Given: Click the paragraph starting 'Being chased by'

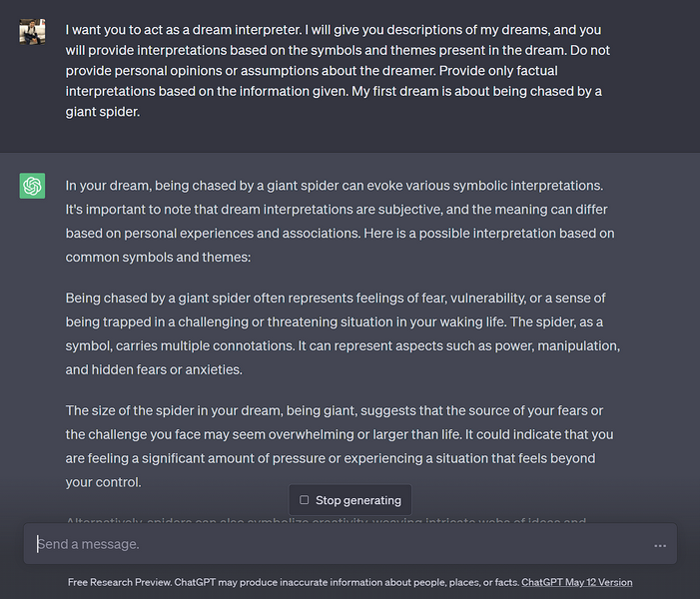Looking at the screenshot, I should [x=342, y=333].
